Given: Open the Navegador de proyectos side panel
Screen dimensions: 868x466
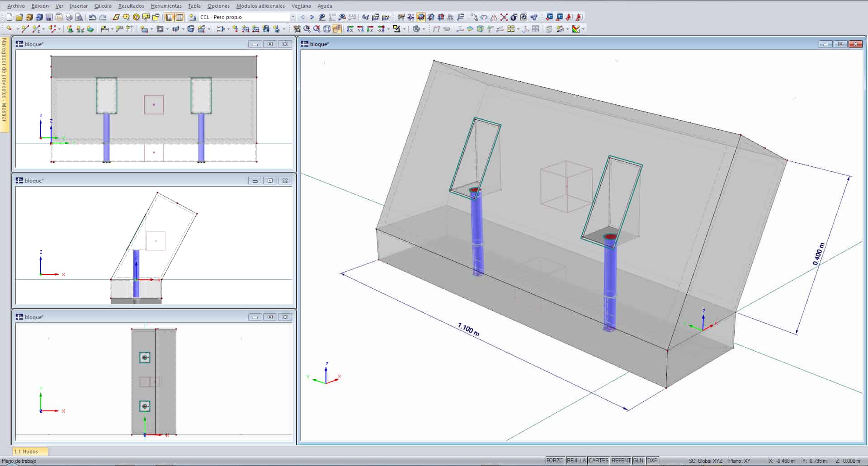Looking at the screenshot, I should (x=4, y=80).
